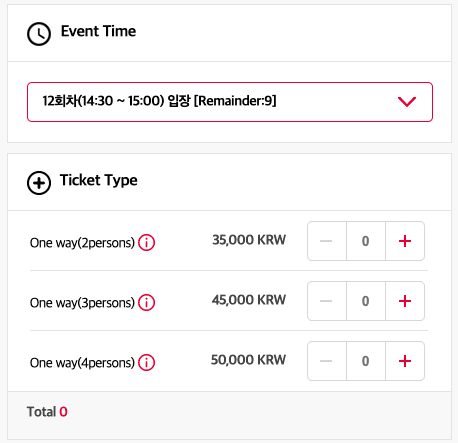
Task: Click the 35,000 KRW quantity field
Action: [x=366, y=241]
